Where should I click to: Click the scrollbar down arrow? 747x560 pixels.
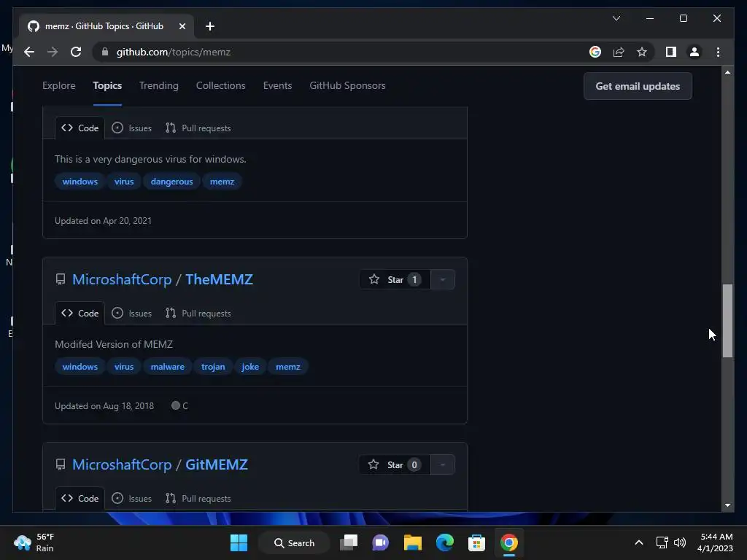[x=727, y=505]
